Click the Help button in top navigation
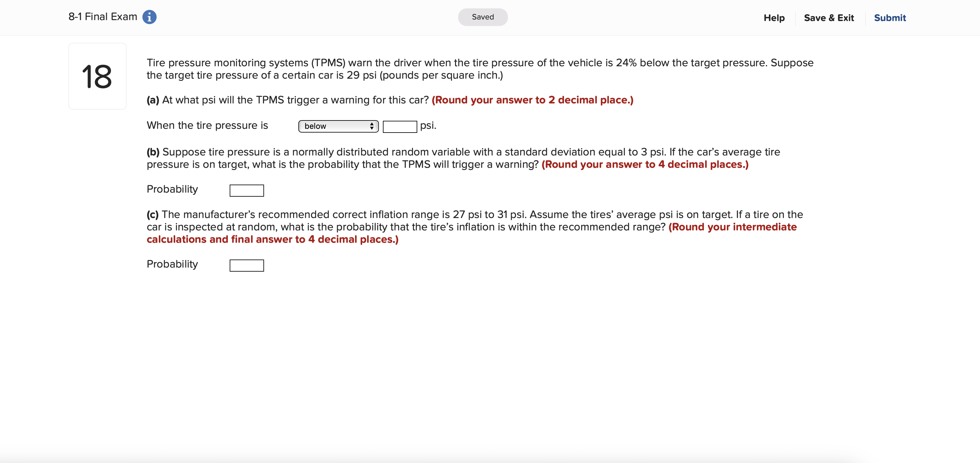Screen dimensions: 980x463 773,17
